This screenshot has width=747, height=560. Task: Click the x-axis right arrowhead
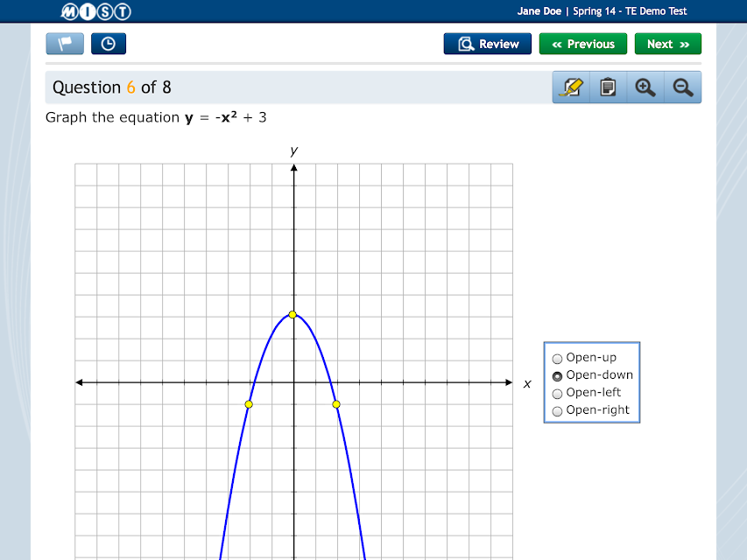[x=509, y=382]
